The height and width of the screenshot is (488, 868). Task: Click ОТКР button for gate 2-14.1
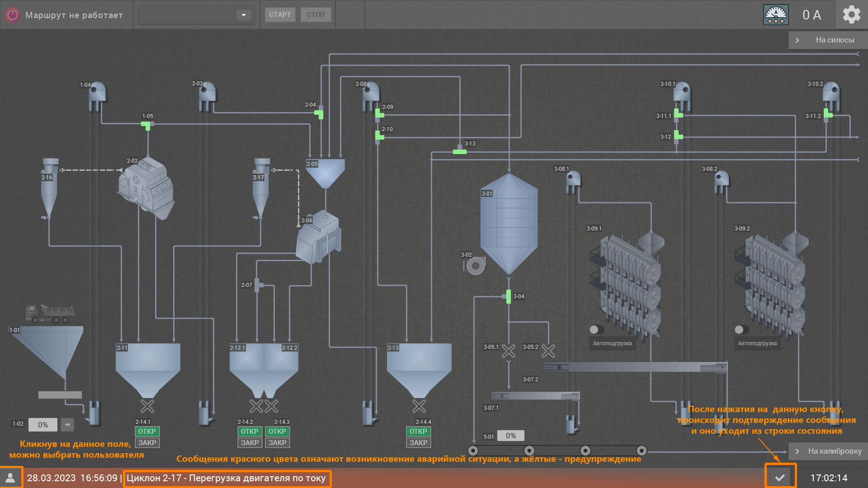click(147, 432)
